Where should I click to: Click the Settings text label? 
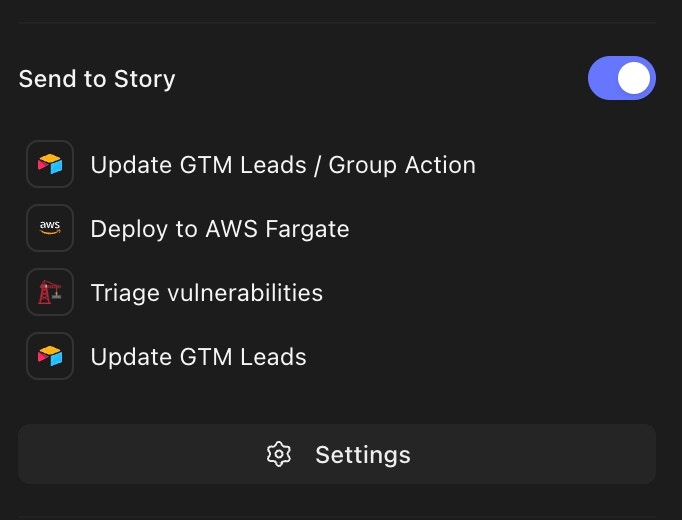pyautogui.click(x=363, y=455)
